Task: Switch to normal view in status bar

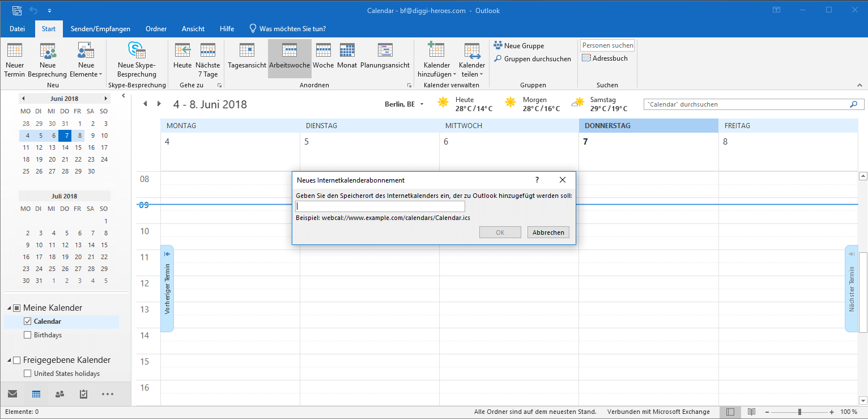Action: tap(730, 412)
